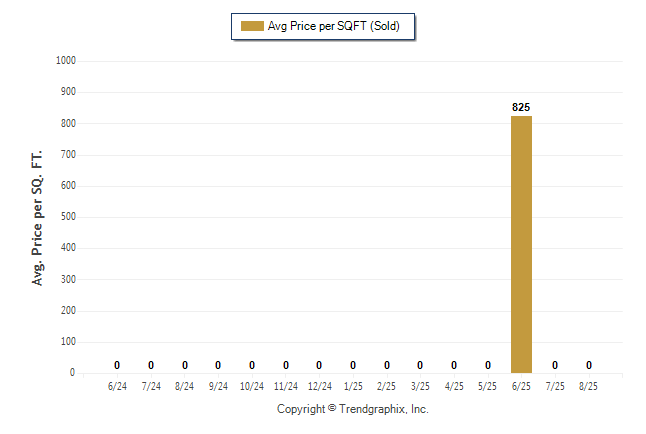Click the 100 y-axis tick label
646x434 pixels.
pos(68,341)
